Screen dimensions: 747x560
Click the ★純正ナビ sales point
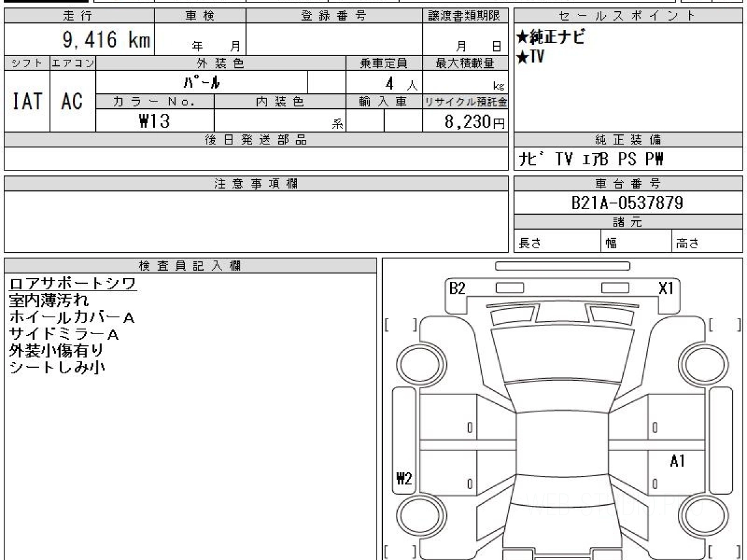[x=551, y=37]
